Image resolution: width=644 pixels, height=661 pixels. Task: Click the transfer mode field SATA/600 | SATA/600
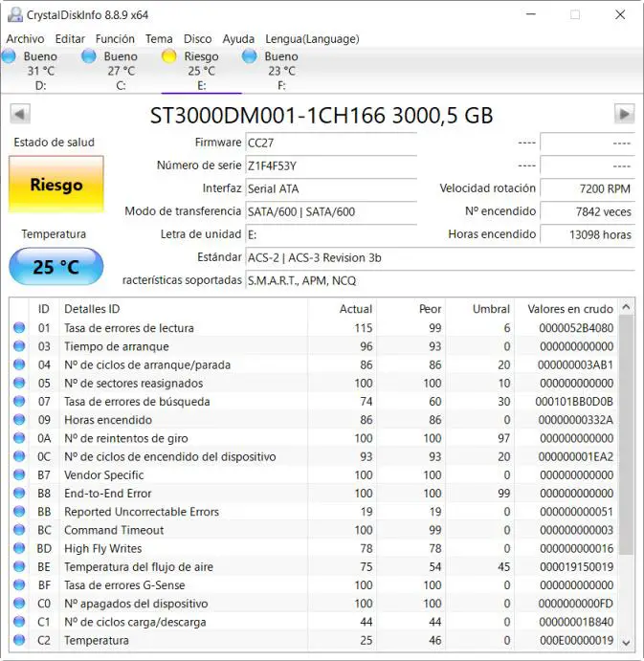[331, 211]
